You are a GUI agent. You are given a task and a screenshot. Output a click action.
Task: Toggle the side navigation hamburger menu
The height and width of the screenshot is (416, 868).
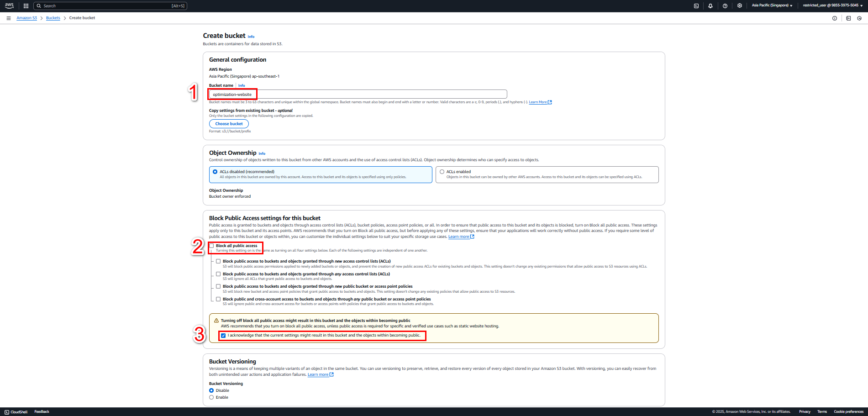point(9,18)
